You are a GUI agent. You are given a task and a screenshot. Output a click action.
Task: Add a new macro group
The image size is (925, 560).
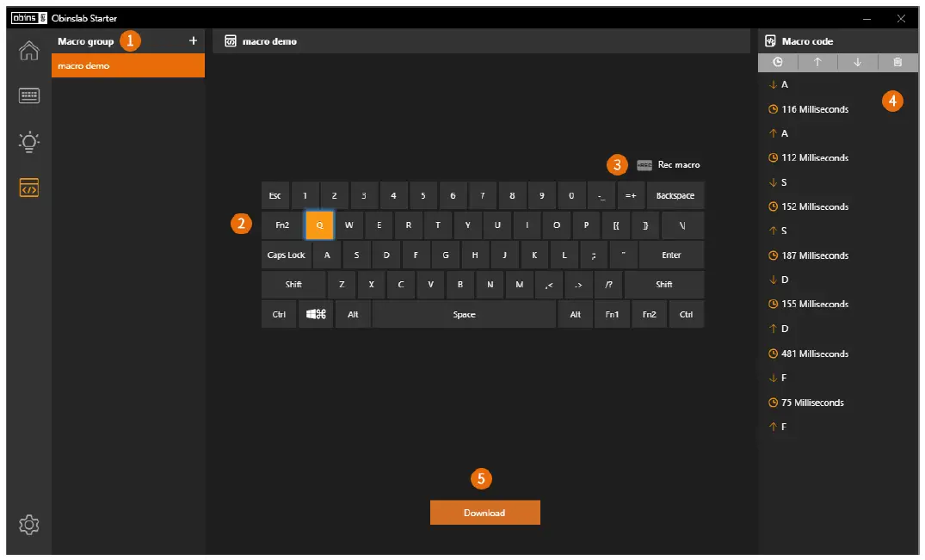[x=193, y=40]
